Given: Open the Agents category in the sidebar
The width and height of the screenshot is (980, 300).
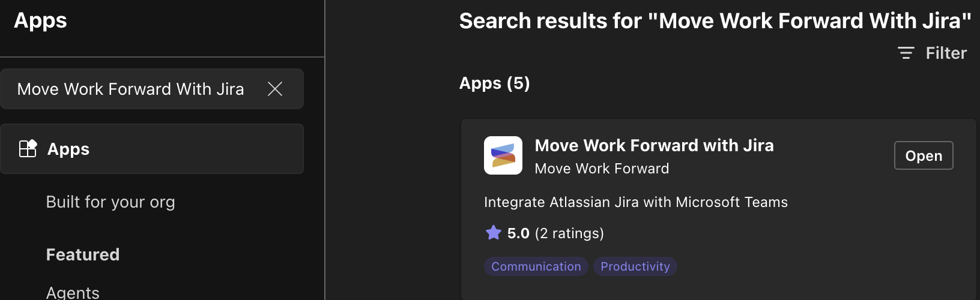Looking at the screenshot, I should [73, 292].
